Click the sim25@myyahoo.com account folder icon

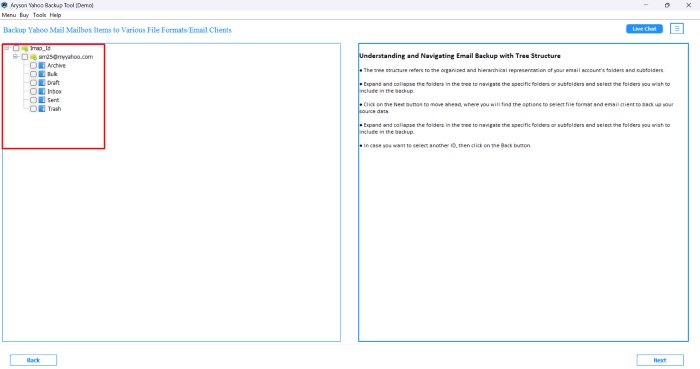point(33,57)
